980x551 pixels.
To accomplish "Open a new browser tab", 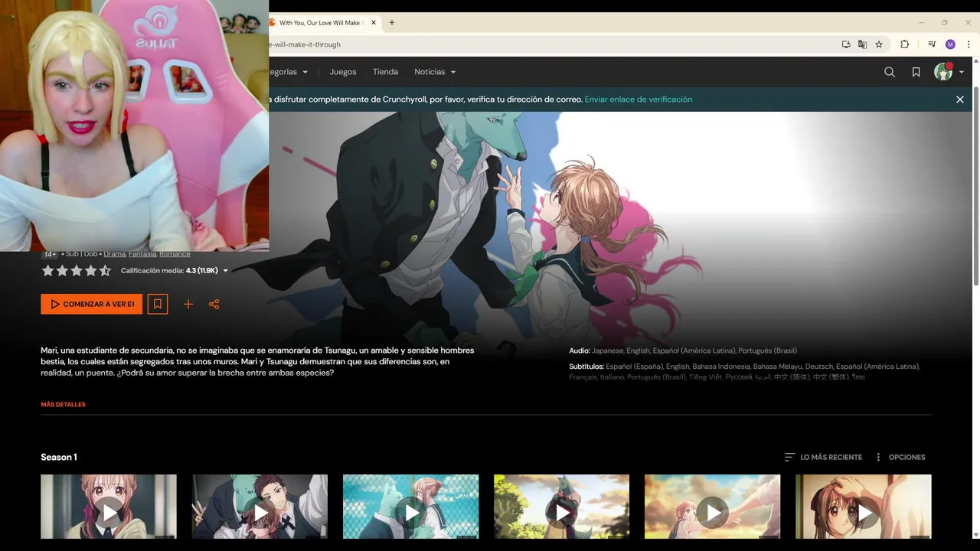I will pyautogui.click(x=392, y=23).
